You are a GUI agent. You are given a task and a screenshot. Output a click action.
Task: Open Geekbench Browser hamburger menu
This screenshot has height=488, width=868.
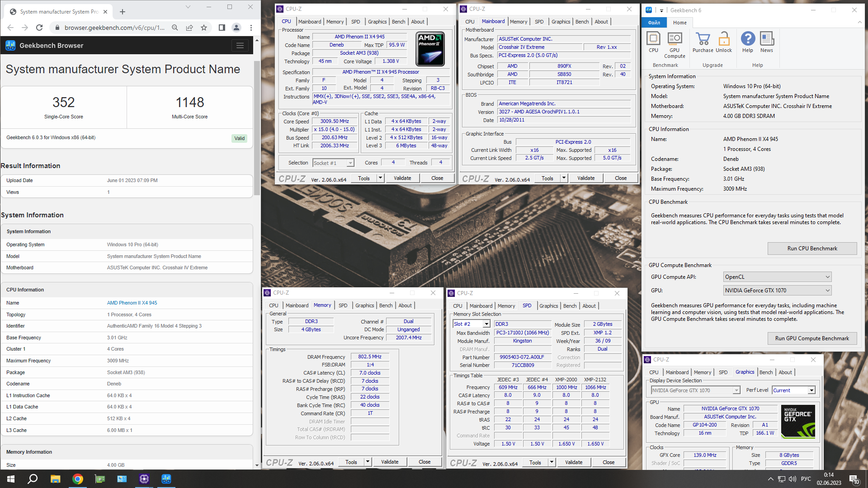(240, 46)
